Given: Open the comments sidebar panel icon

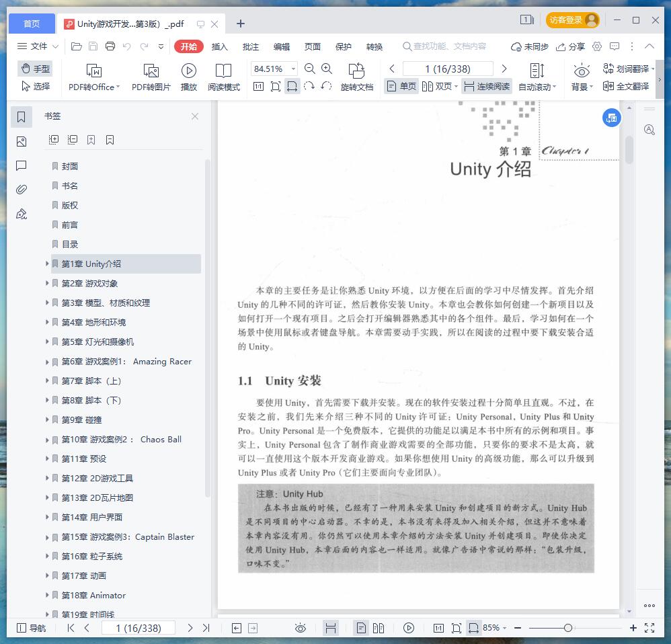Looking at the screenshot, I should click(22, 165).
